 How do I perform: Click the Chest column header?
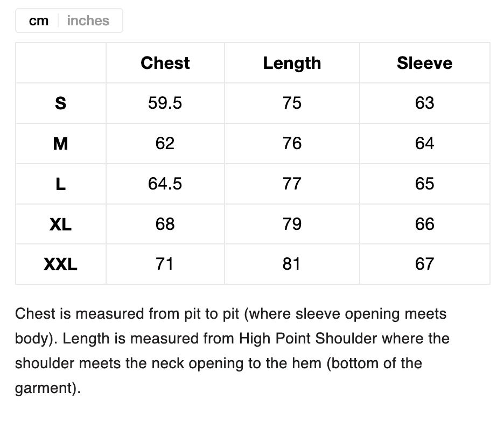(x=165, y=63)
